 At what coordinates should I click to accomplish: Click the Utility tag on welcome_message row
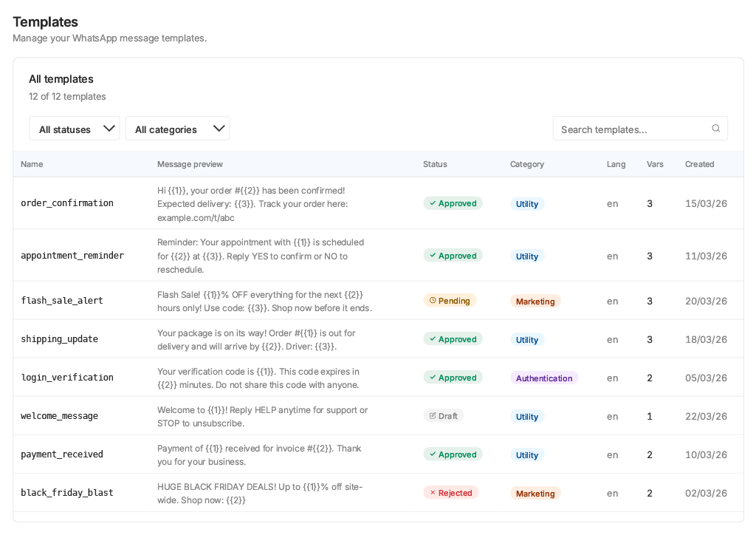tap(527, 417)
